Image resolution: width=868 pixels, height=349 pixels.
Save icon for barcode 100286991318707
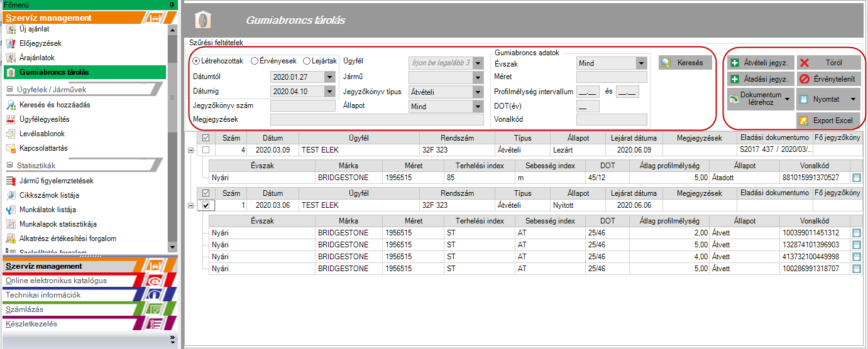tap(855, 269)
